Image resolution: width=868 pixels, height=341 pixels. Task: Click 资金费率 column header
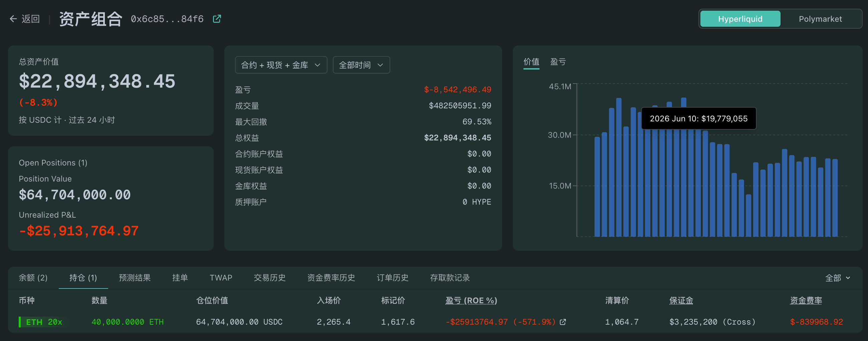pos(806,301)
